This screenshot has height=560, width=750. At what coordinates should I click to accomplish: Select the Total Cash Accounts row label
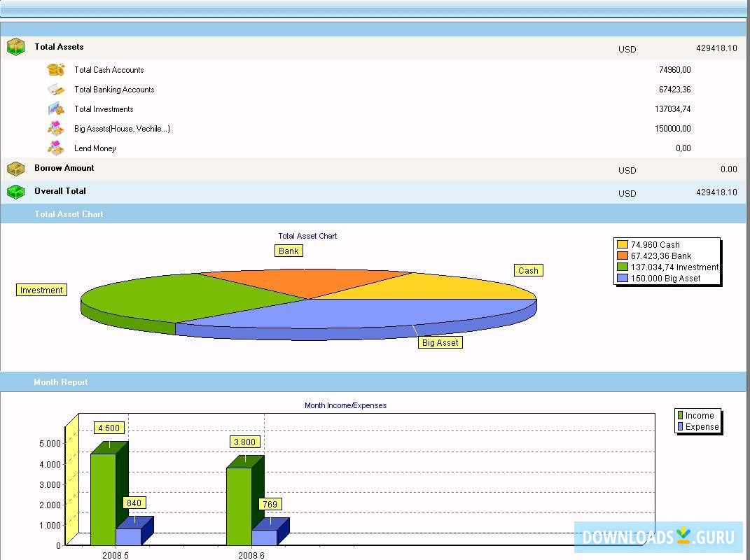coord(109,70)
